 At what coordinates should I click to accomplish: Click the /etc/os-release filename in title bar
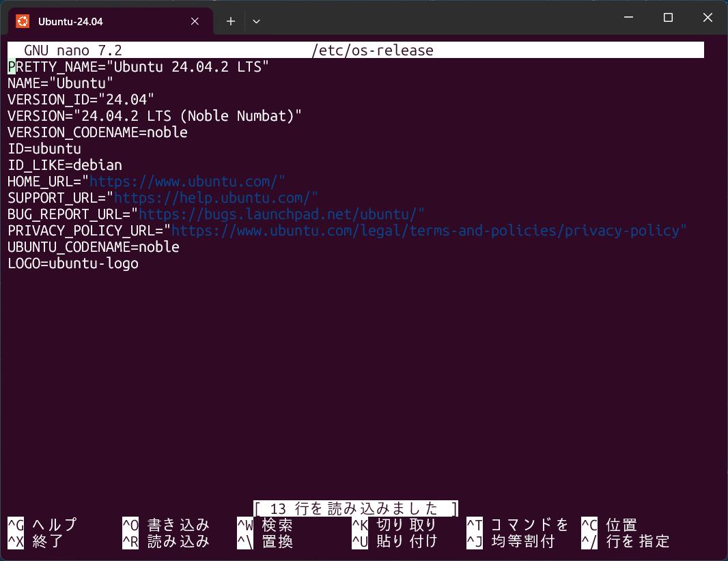[373, 50]
